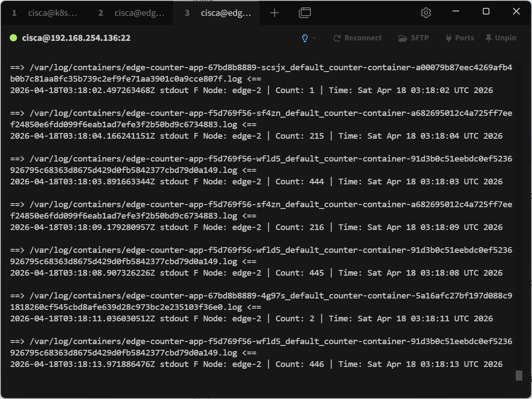
Task: Minimize the terminal window
Action: [456, 12]
